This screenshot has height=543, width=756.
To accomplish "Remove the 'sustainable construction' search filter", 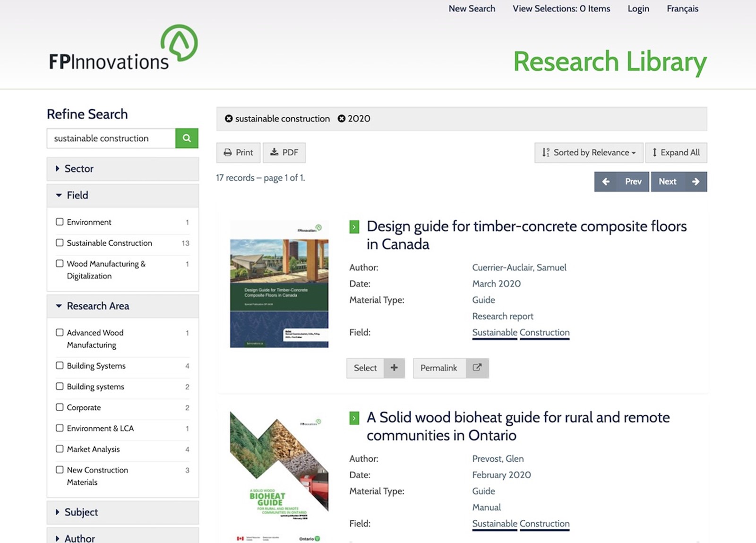I will [x=229, y=119].
